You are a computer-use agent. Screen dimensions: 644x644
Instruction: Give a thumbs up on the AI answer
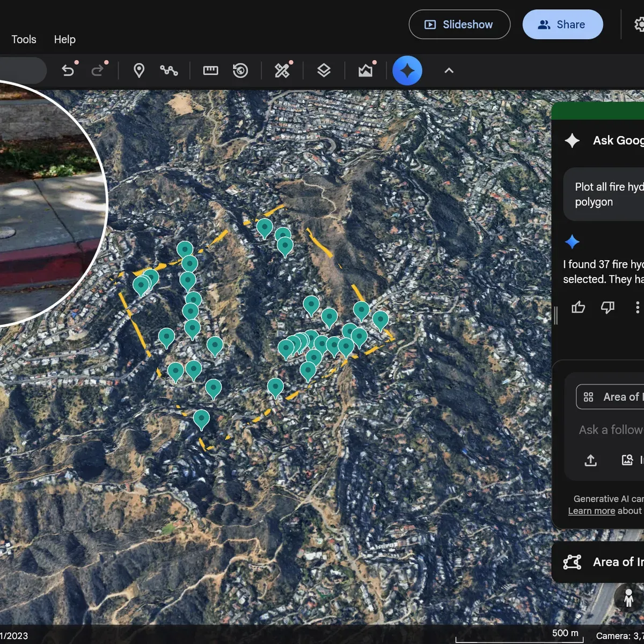(x=579, y=307)
